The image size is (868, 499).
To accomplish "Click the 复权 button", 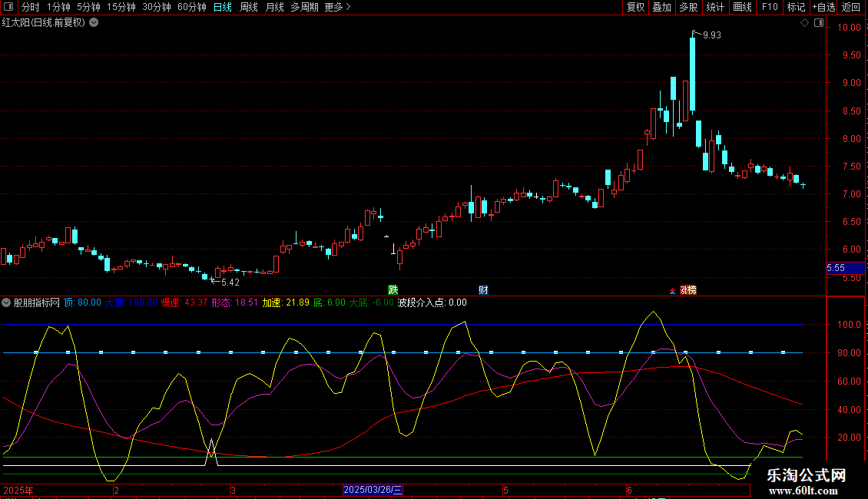I will click(635, 7).
